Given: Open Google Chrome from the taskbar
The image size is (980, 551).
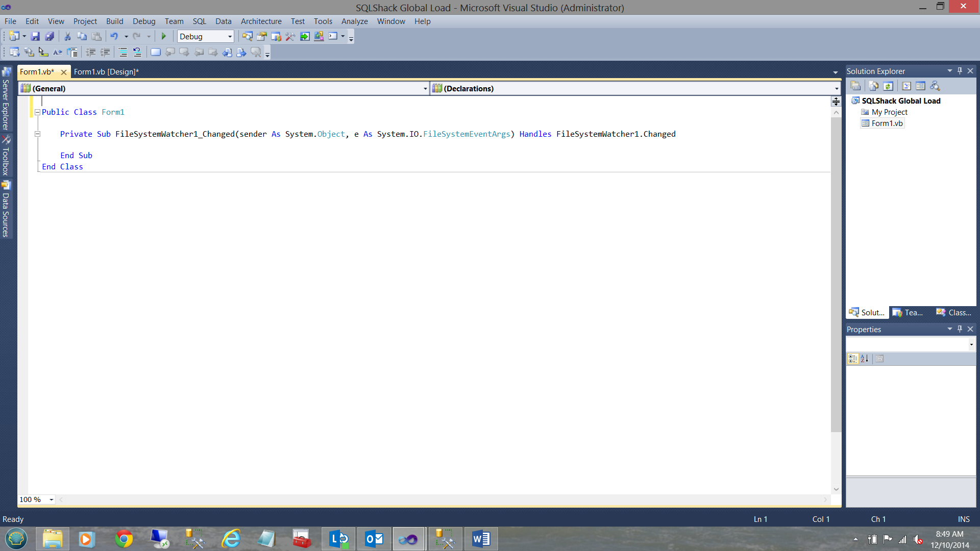Looking at the screenshot, I should [x=124, y=539].
